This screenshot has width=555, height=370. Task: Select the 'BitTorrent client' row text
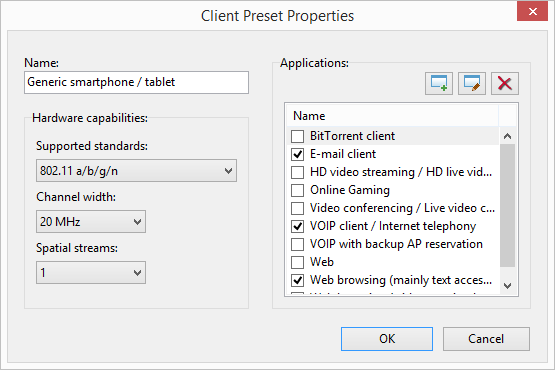tap(352, 136)
